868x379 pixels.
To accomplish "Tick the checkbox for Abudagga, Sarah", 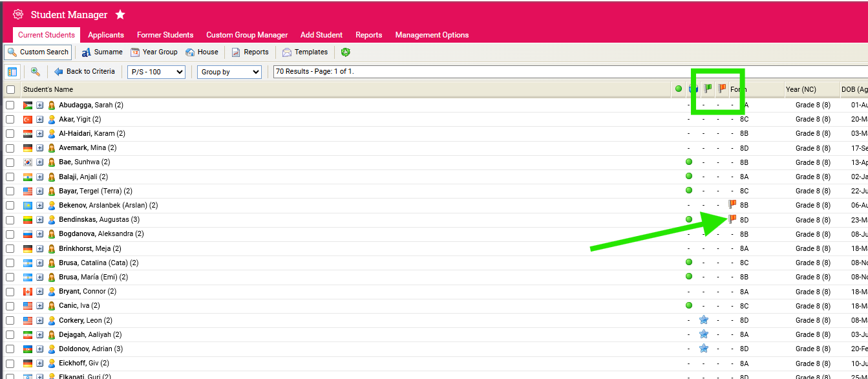I will point(10,105).
